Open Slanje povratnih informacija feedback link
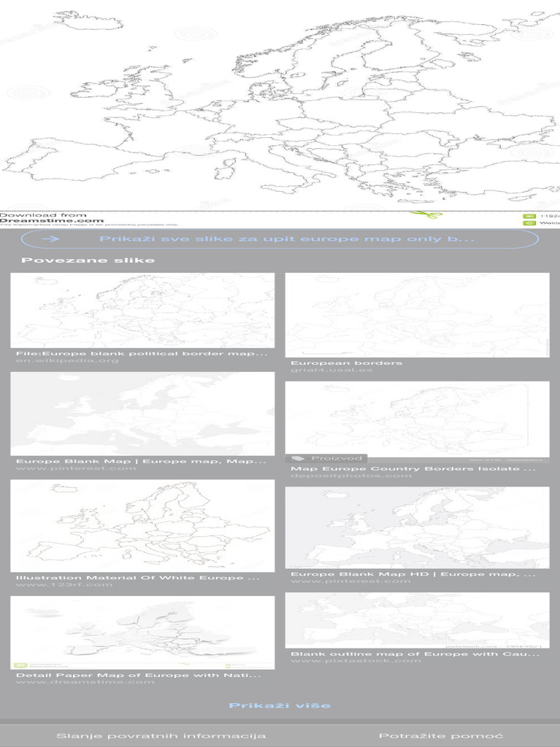This screenshot has width=560, height=747. pyautogui.click(x=161, y=736)
